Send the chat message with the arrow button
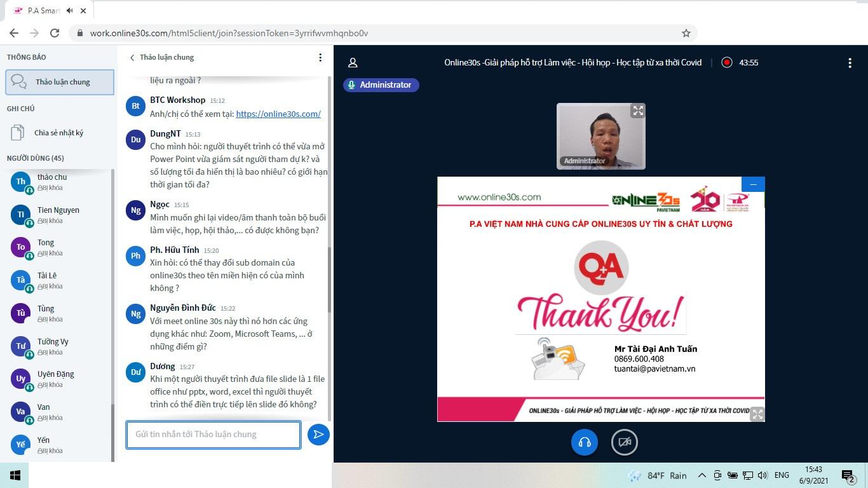868x488 pixels. point(318,435)
